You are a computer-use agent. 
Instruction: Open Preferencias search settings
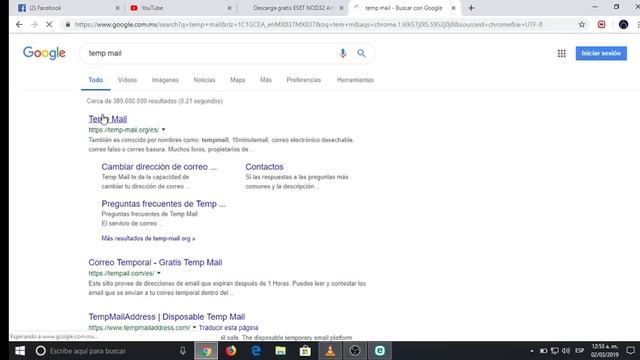point(304,80)
